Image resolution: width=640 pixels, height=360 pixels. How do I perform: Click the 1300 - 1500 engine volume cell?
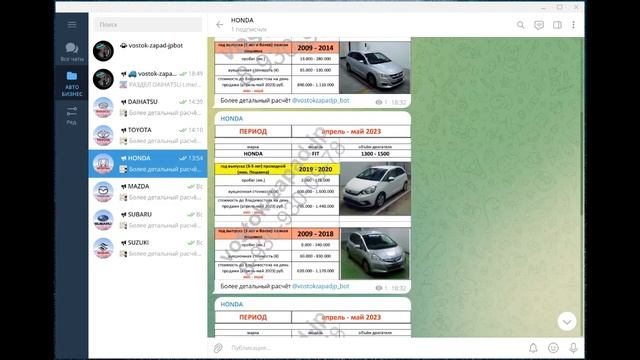375,153
